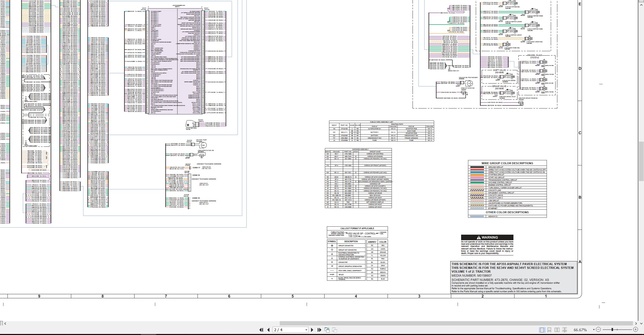Zoom in with the plus button

pos(635,329)
